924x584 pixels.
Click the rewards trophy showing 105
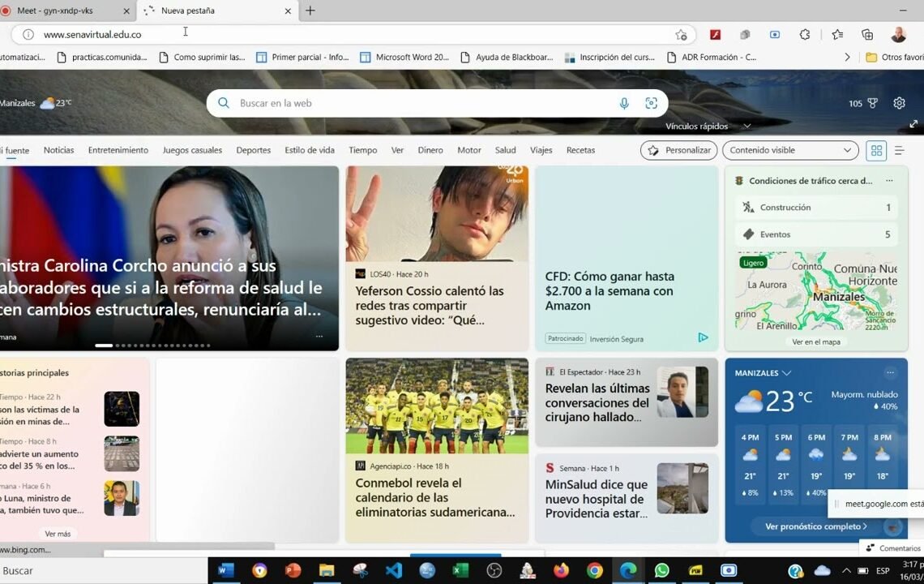click(x=863, y=103)
